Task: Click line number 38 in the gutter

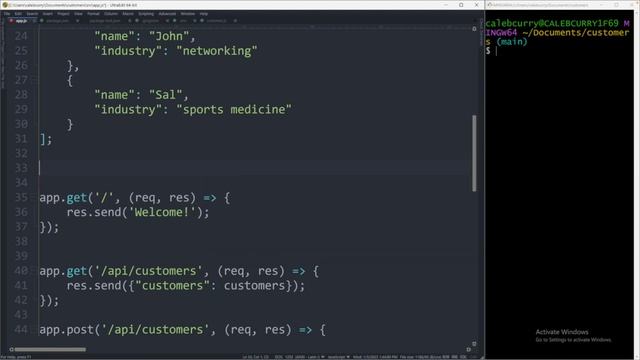Action: (x=21, y=242)
